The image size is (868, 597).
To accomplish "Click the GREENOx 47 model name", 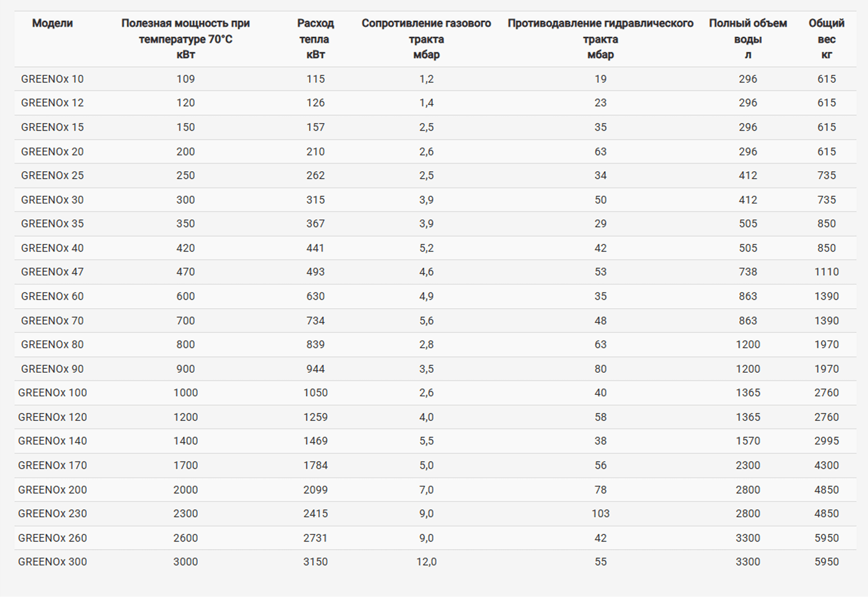I will pyautogui.click(x=52, y=272).
